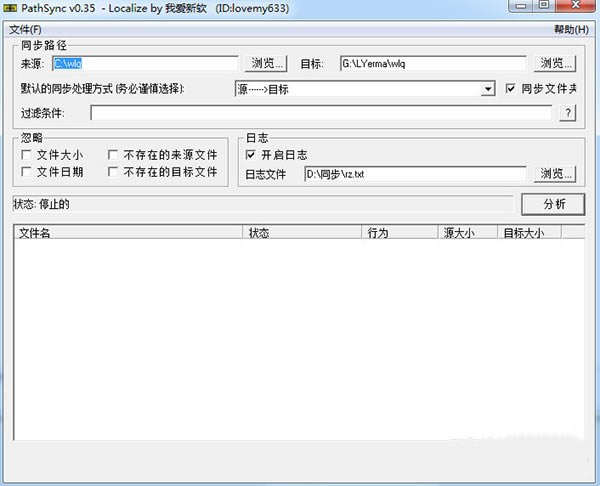This screenshot has width=600, height=486.
Task: Toggle the 同步文件夹 checkbox
Action: 511,89
